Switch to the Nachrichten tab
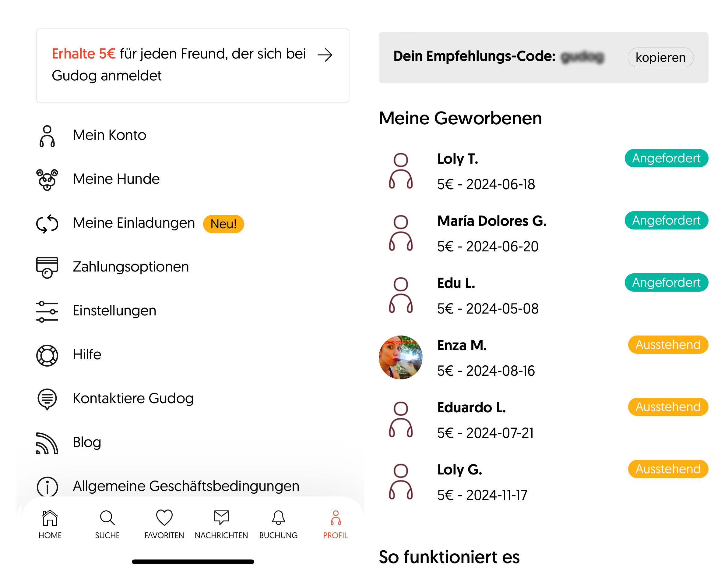 click(x=221, y=524)
